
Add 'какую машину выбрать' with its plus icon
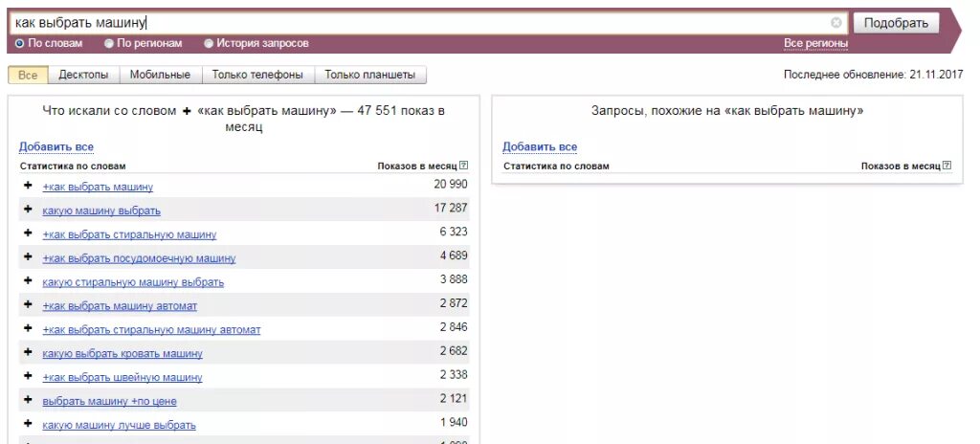(28, 210)
